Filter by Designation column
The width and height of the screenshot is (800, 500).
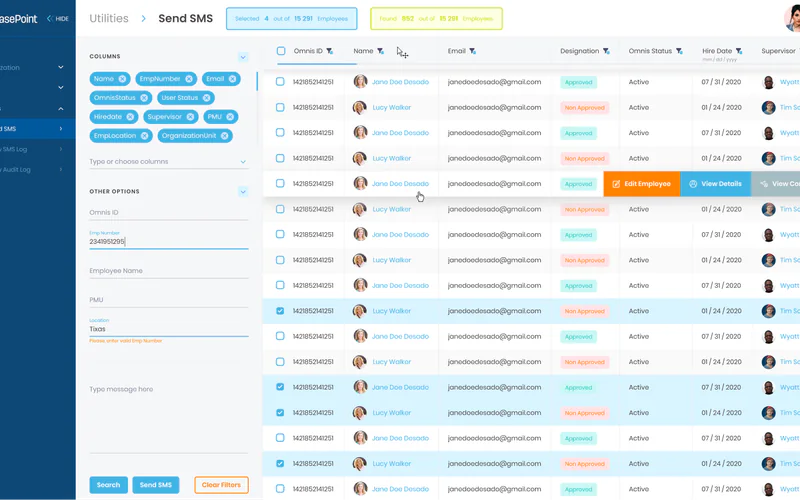[x=606, y=51]
